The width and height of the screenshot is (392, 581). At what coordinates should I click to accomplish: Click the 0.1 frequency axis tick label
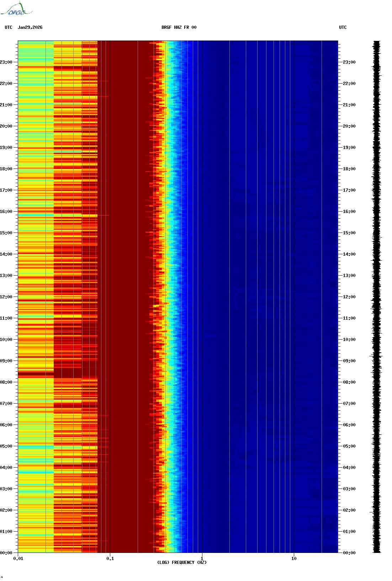coord(110,558)
